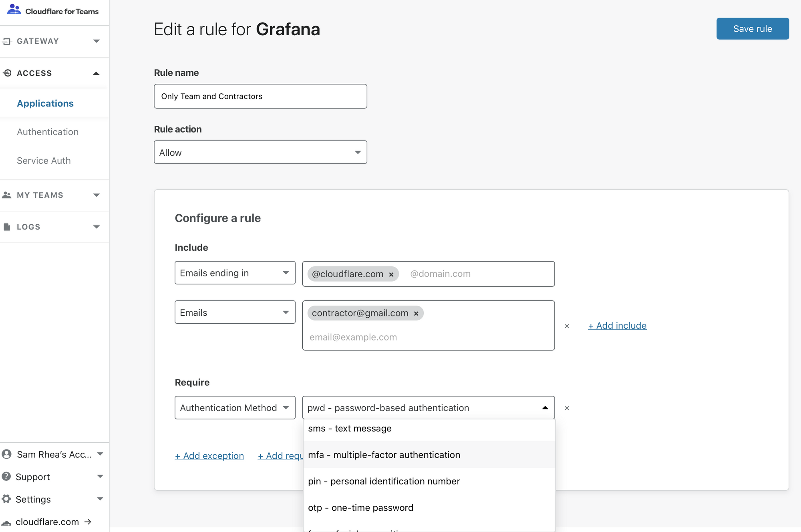
Task: Remove the @cloudflare.com domain tag
Action: click(391, 274)
